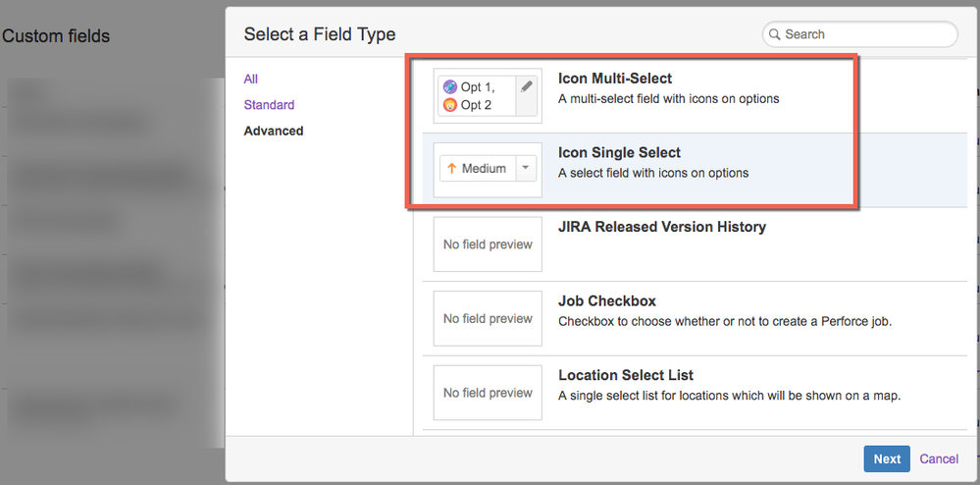
Task: Select JIRA Released Version History field type
Action: 662,227
